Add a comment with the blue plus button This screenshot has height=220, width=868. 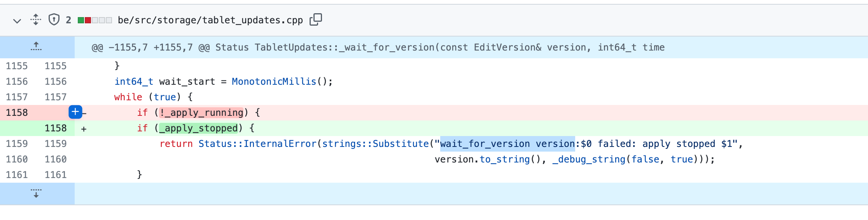(x=75, y=112)
